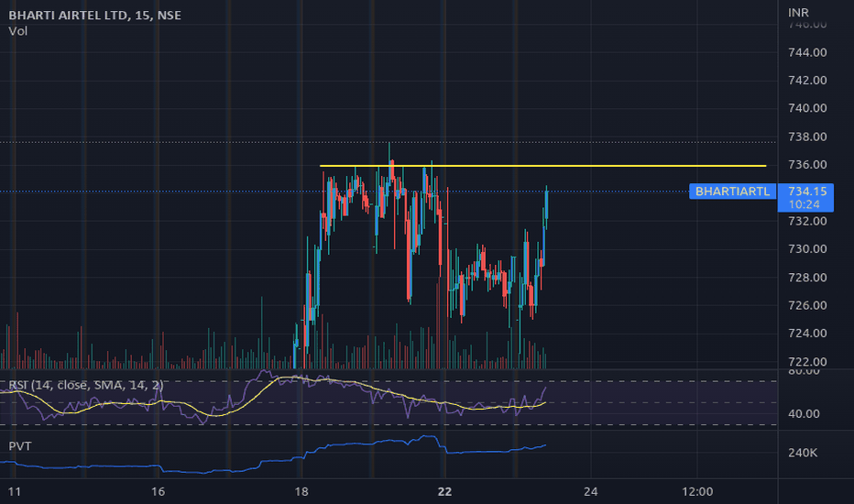
Task: Click the 728.00 price axis label
Action: [x=807, y=278]
